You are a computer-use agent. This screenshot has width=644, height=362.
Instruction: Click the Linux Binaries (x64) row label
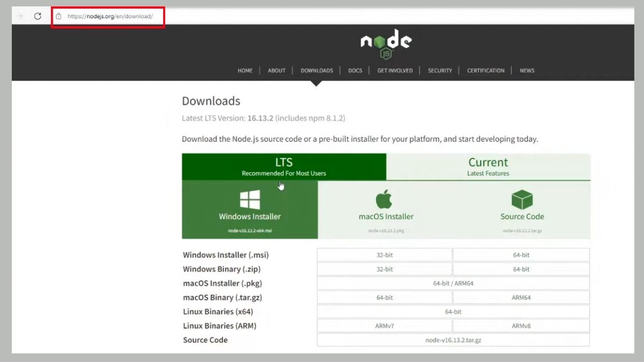(218, 312)
